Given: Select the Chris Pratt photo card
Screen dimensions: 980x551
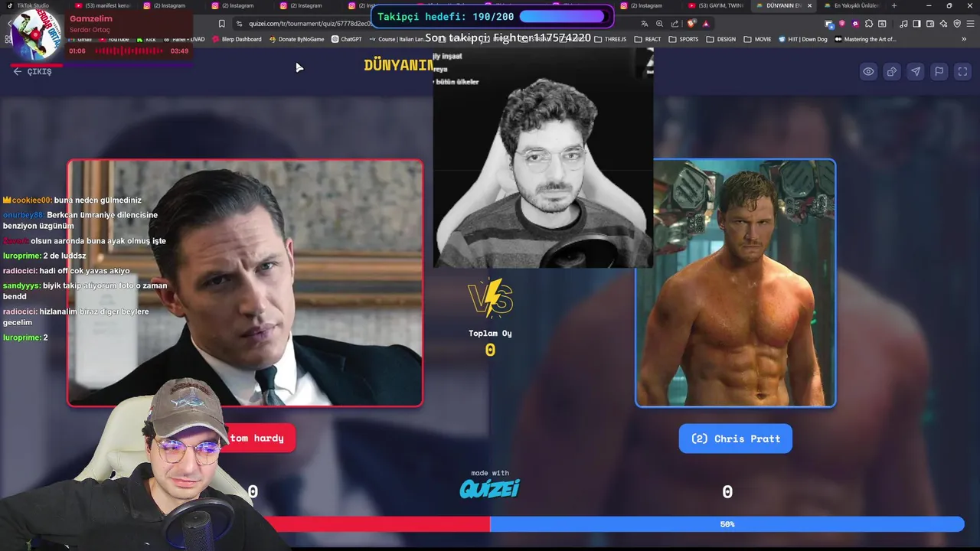Looking at the screenshot, I should click(x=735, y=282).
